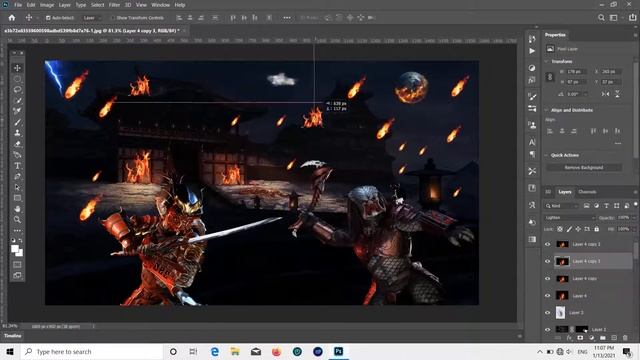Switch to the 3D panel tab
Screen dimensions: 640x360
coord(548,192)
